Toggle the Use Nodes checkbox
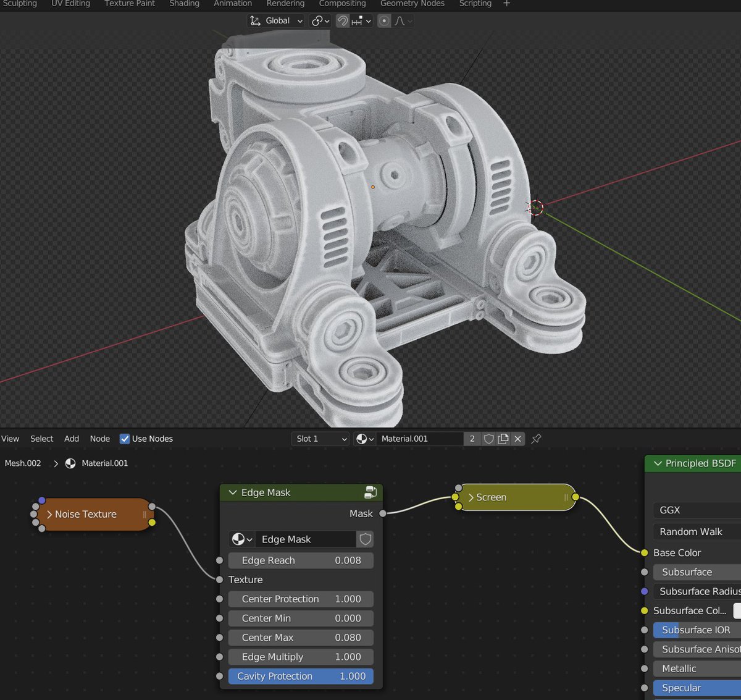Image resolution: width=741 pixels, height=700 pixels. (x=125, y=439)
